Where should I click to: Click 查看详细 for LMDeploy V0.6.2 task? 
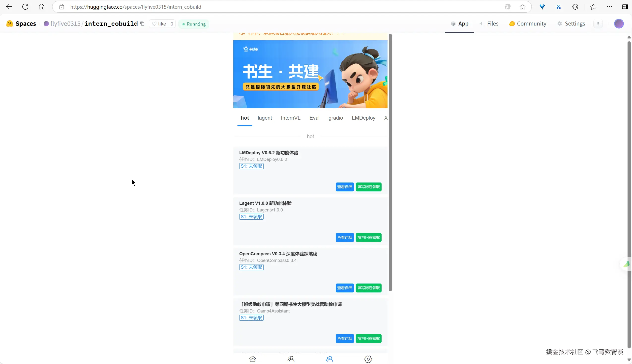coord(344,187)
